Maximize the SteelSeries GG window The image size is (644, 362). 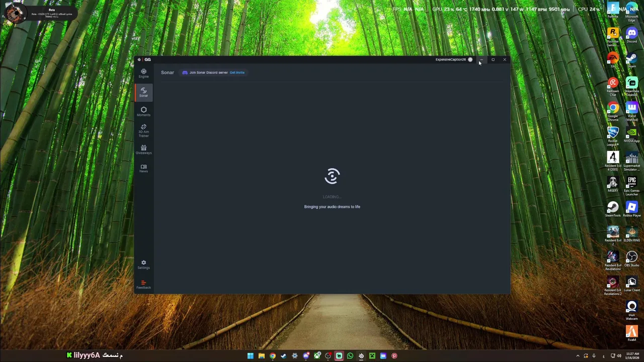pos(493,59)
